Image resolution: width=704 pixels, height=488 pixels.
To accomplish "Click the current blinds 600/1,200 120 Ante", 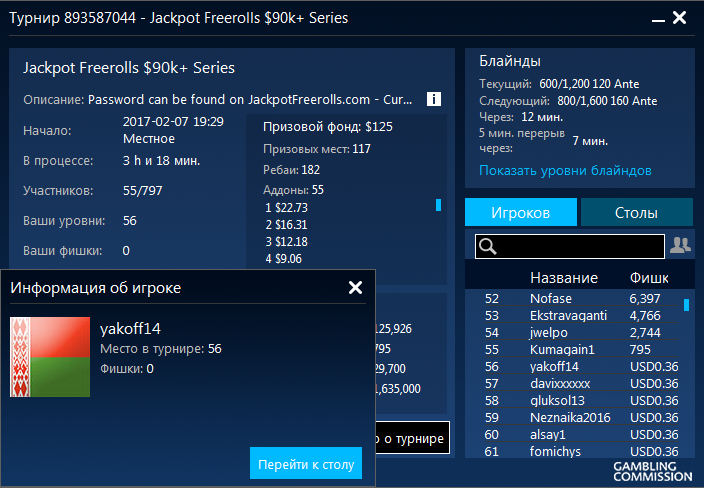I will tap(589, 84).
